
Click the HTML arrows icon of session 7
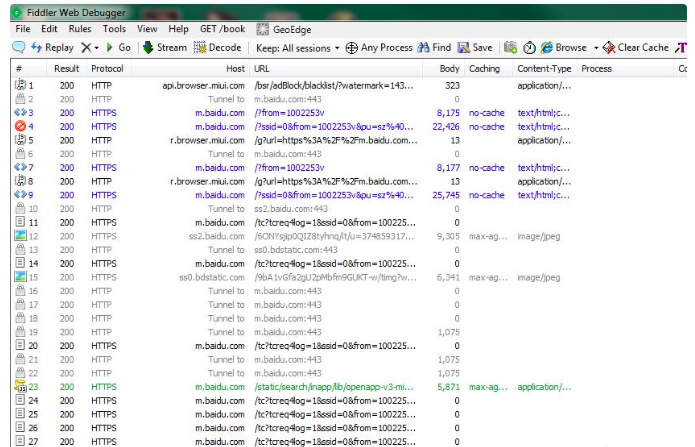tap(20, 167)
